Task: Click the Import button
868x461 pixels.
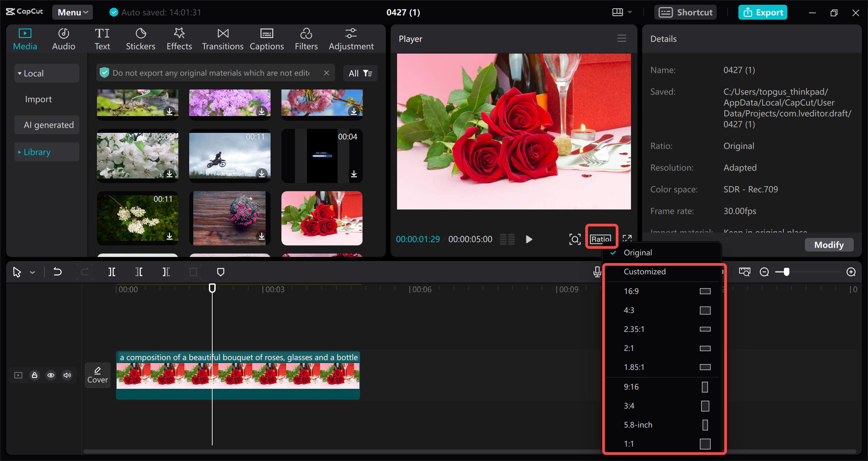Action: pyautogui.click(x=38, y=99)
